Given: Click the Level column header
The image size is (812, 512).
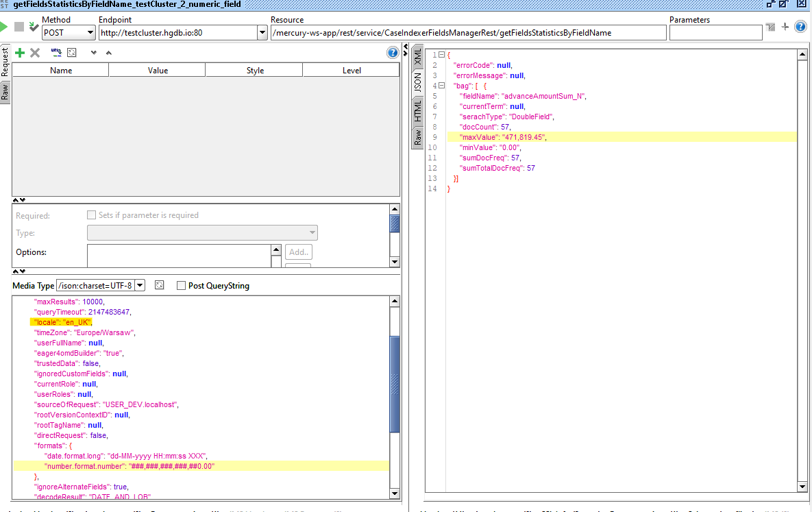Looking at the screenshot, I should (351, 71).
